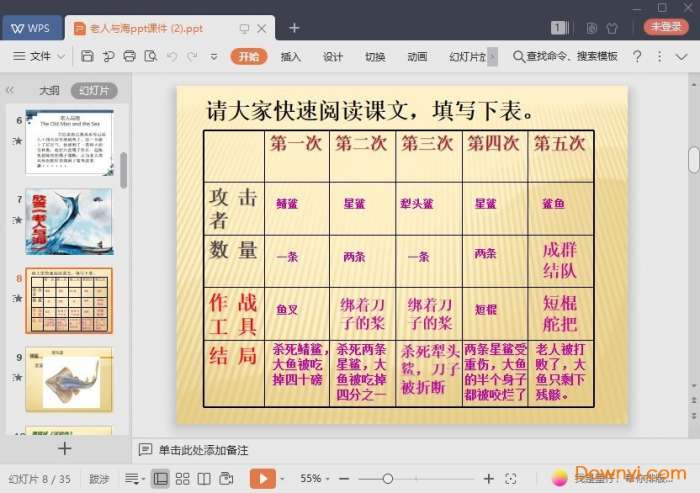Switch to the 大纲 outline tab
Viewport: 700px width, 493px height.
50,90
